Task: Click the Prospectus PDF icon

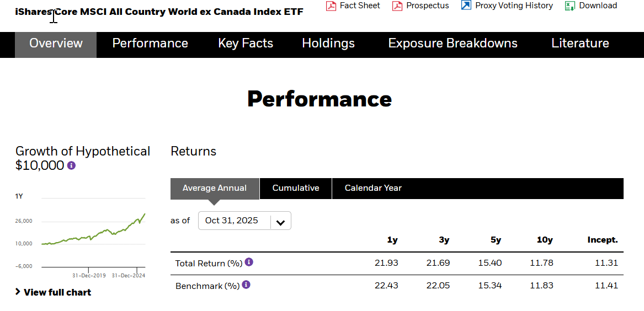Action: point(397,6)
